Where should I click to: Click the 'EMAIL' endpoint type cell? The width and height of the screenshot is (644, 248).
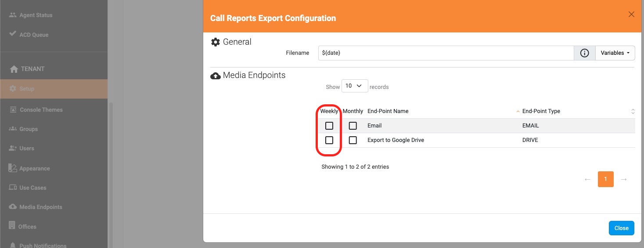(x=531, y=126)
